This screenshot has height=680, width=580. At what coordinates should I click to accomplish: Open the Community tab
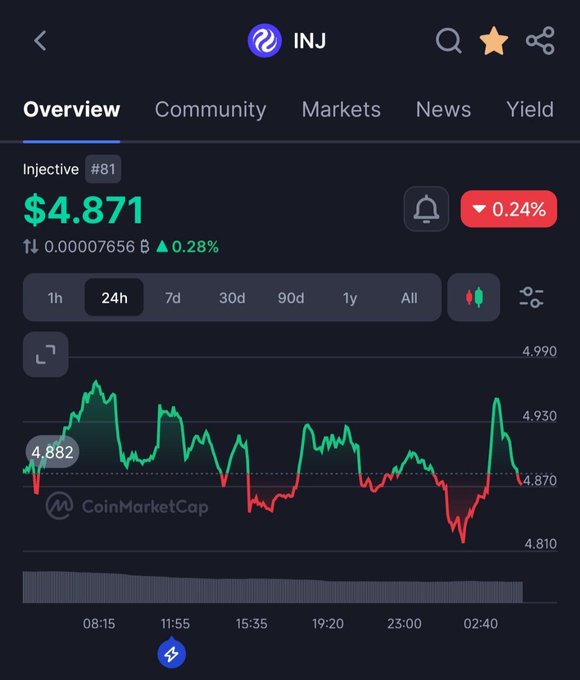(x=210, y=109)
